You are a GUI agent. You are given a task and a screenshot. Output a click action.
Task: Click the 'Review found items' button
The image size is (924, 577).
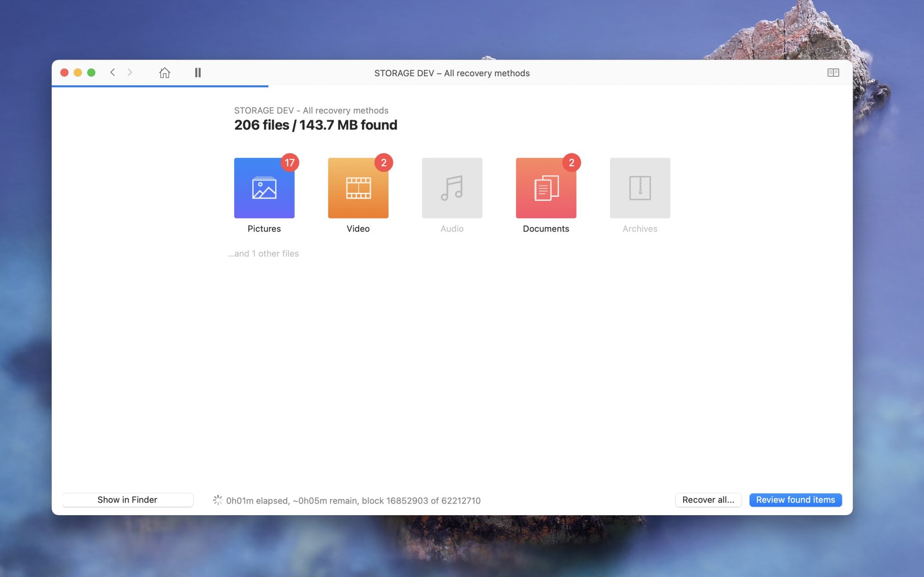point(795,499)
